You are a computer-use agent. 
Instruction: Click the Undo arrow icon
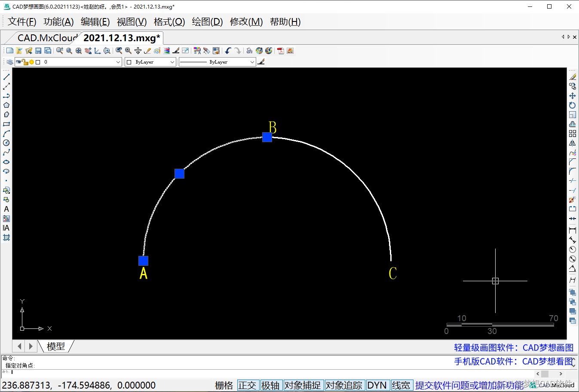coord(228,51)
